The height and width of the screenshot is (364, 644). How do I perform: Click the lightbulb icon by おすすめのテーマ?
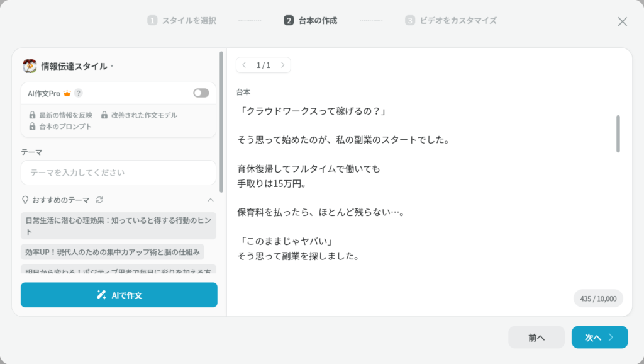(x=26, y=200)
